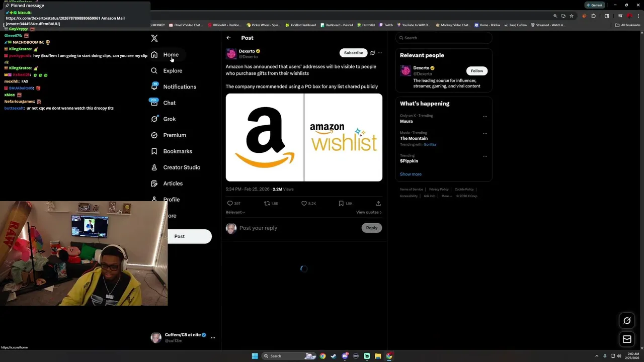
Task: Open Creator Studio in sidebar
Action: tap(176, 167)
